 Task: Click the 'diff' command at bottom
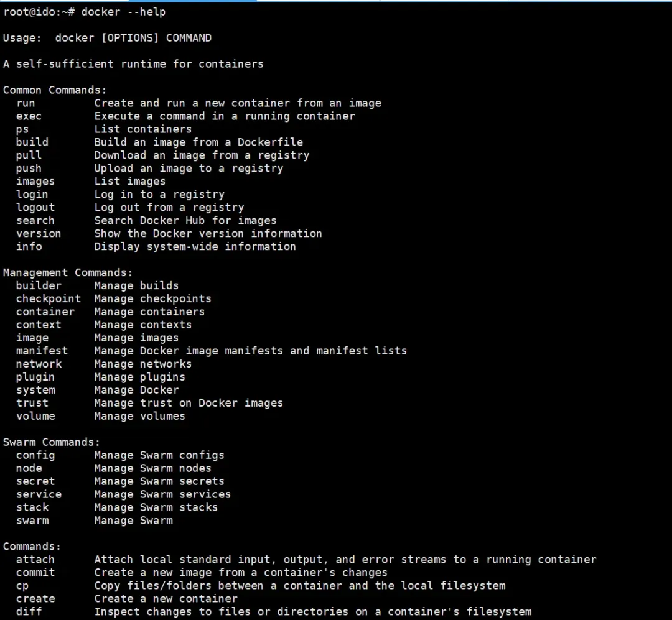click(29, 612)
